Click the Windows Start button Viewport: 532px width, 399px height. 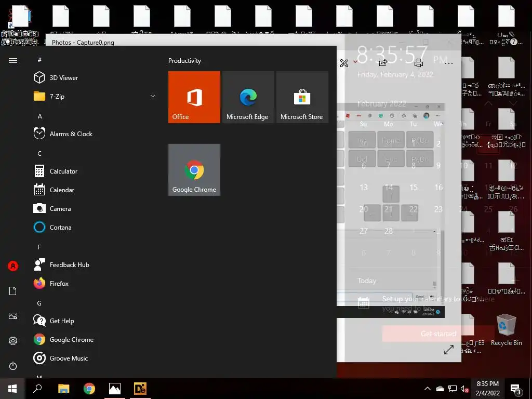[x=12, y=389]
